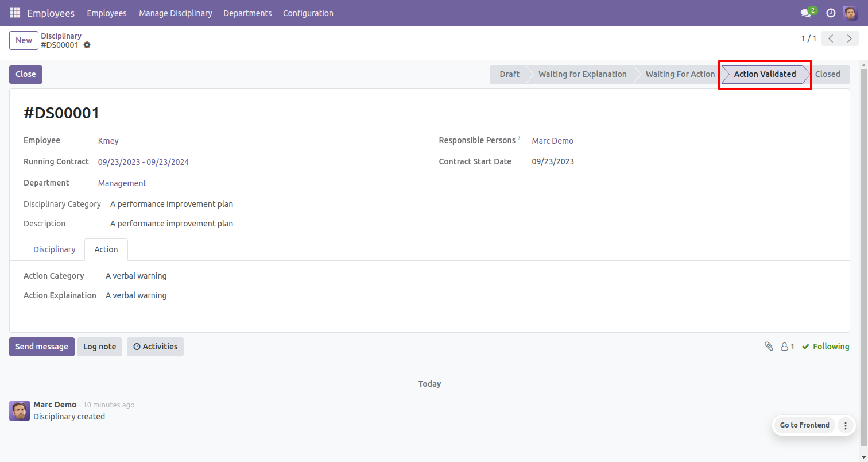
Task: Open the Configuration menu
Action: (308, 13)
